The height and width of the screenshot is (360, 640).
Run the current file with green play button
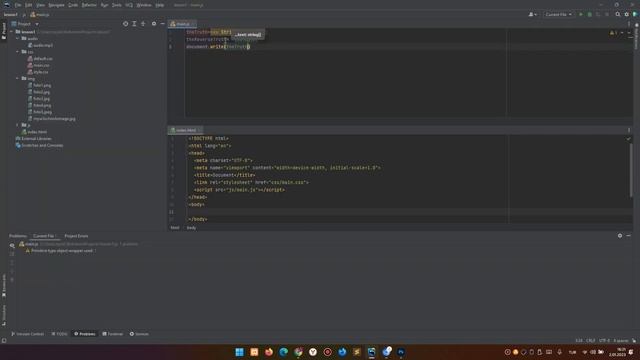click(581, 14)
